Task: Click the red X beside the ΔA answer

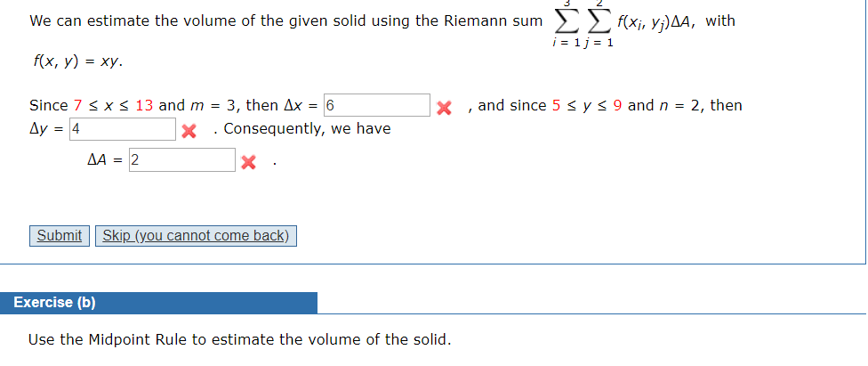Action: [248, 162]
